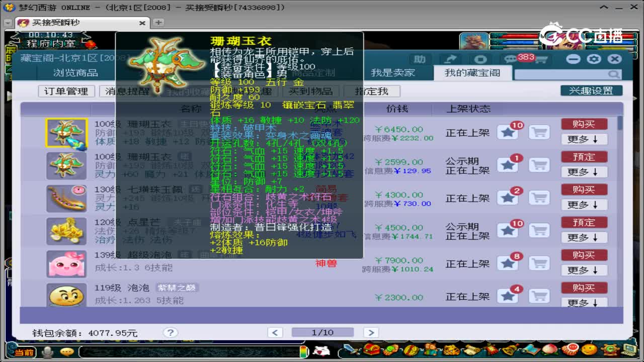Open the shopping cart icon in header
644x362 pixels.
[x=540, y=59]
